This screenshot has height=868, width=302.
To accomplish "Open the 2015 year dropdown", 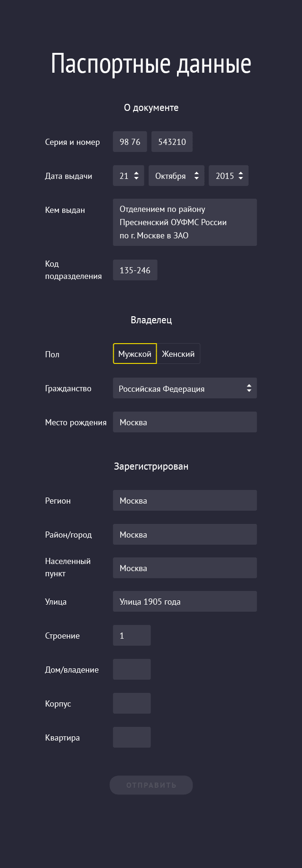I will [229, 176].
